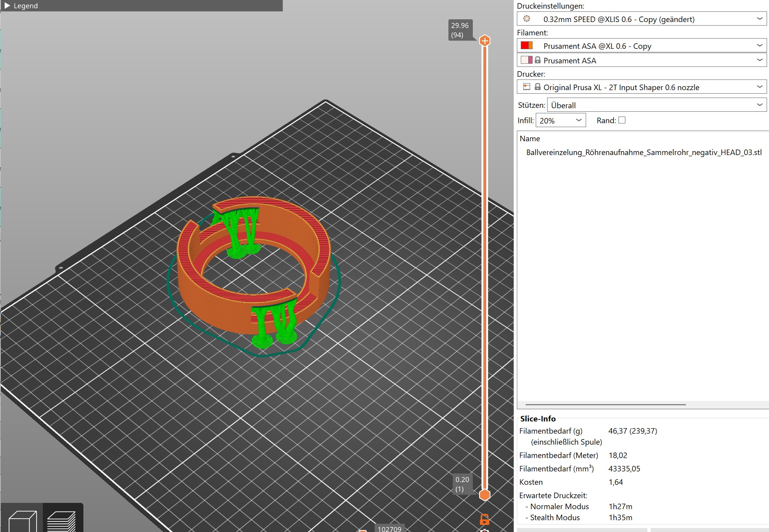Click the lower layer label 0.20 (1)
This screenshot has width=769, height=532.
(x=462, y=484)
